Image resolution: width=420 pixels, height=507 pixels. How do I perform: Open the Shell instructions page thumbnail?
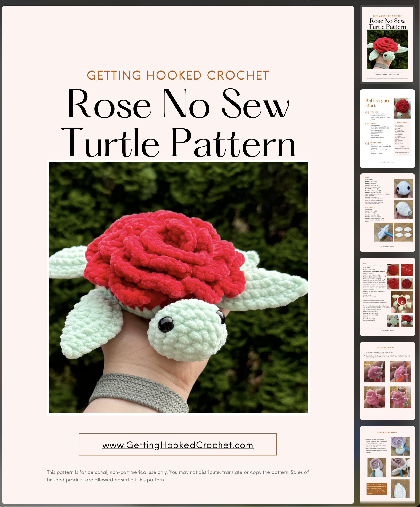pos(387,297)
